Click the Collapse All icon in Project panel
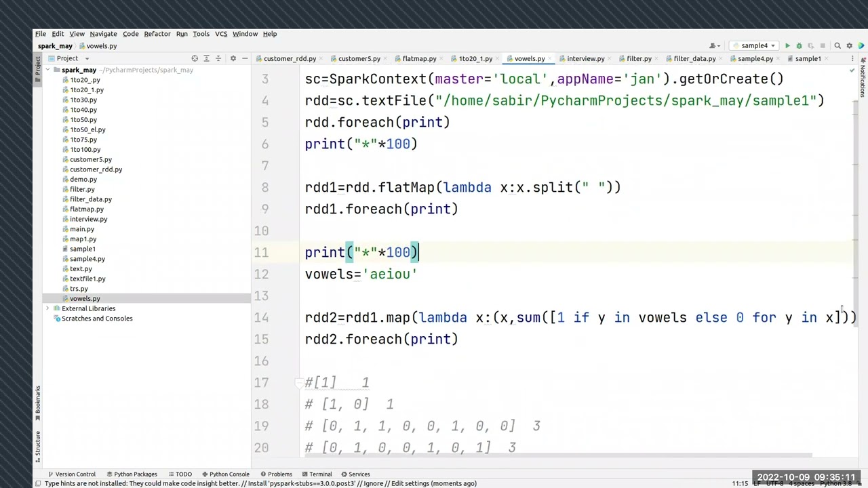 pyautogui.click(x=220, y=58)
